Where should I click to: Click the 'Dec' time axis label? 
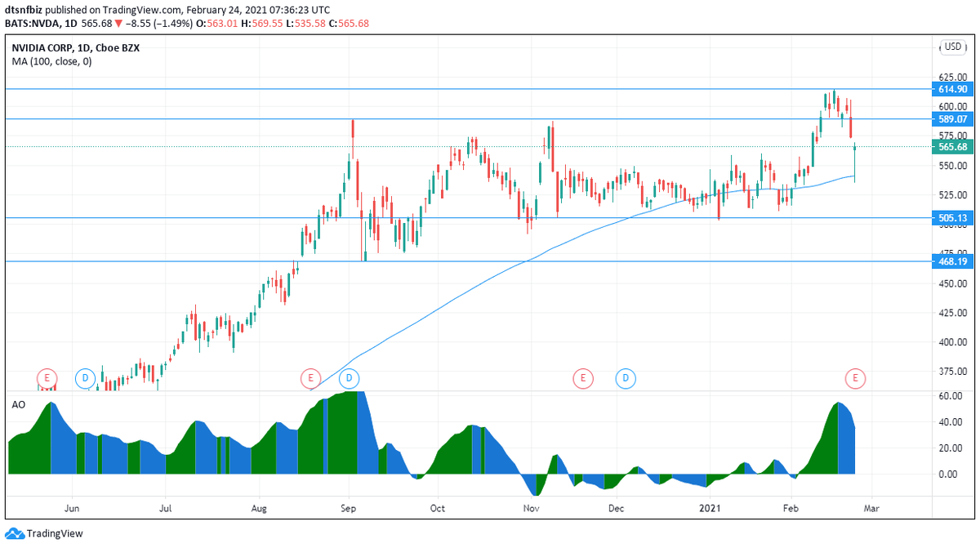tap(617, 508)
